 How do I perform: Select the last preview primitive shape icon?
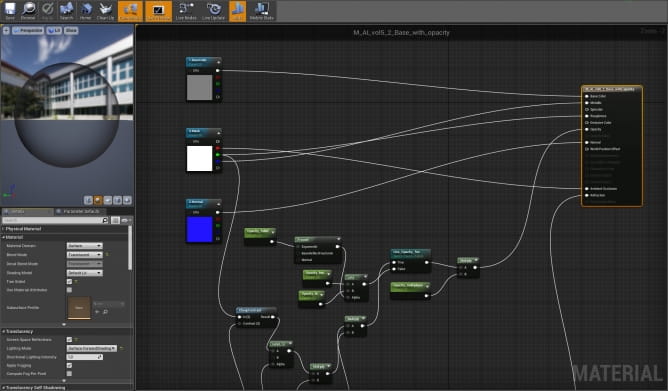127,200
